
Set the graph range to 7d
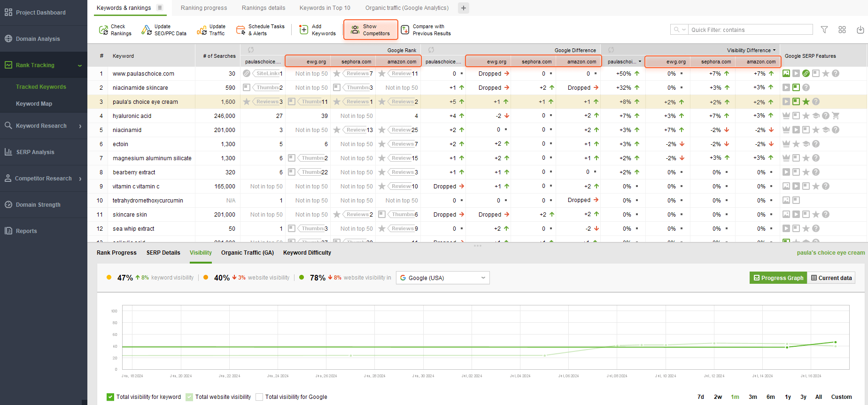pos(701,397)
